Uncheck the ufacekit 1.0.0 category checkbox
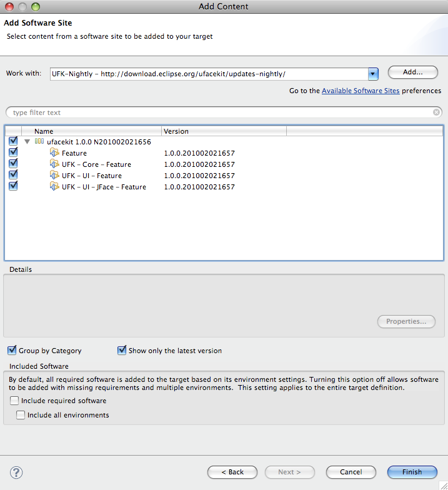Image resolution: width=448 pixels, height=490 pixels. [x=13, y=141]
